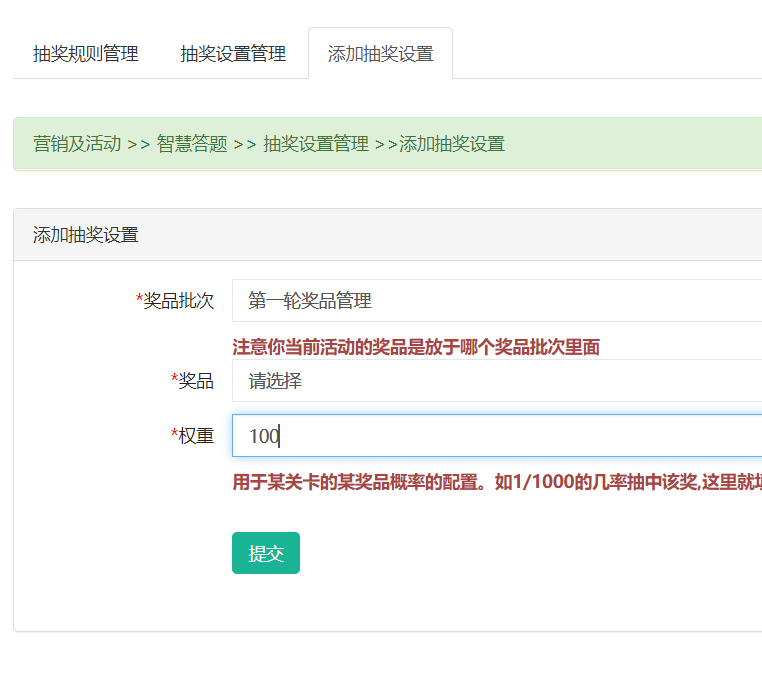
Task: Expand the 第一轮奖品管理 batch dropdown
Action: 497,300
